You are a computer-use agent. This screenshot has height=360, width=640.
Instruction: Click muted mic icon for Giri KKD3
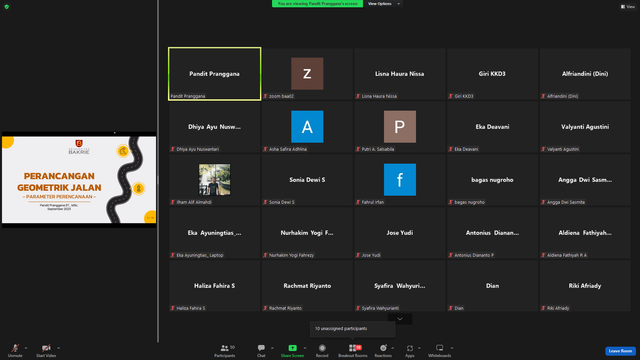[451, 96]
